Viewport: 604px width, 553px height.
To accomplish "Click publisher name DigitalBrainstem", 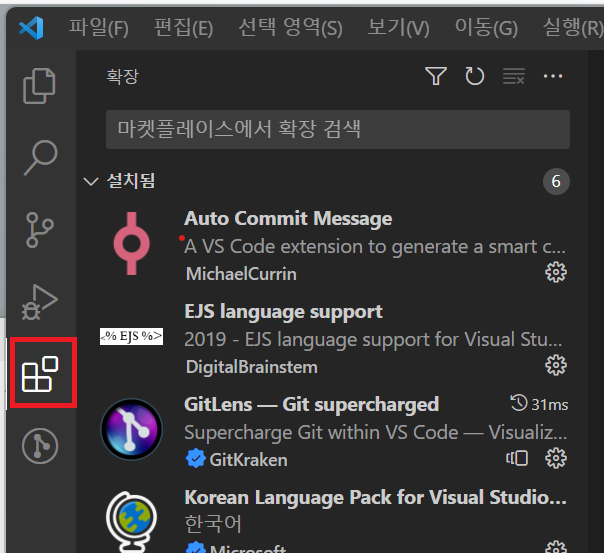I will click(252, 367).
